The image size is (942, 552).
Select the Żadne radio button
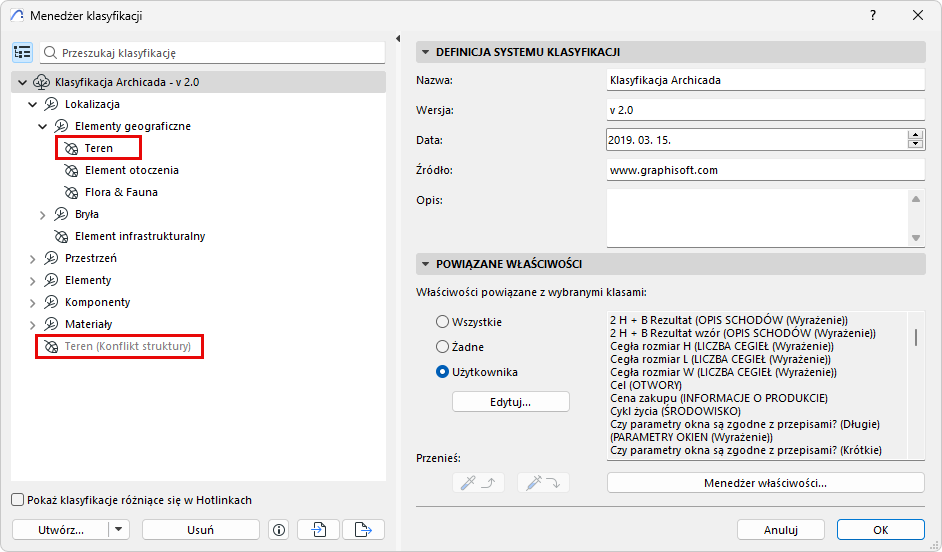[442, 347]
